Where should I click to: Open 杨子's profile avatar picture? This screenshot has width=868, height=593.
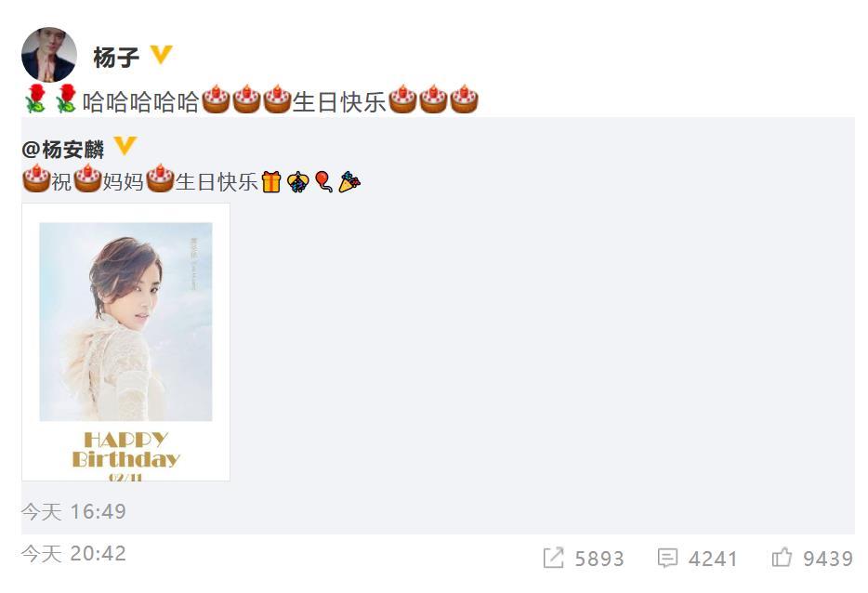[x=48, y=54]
